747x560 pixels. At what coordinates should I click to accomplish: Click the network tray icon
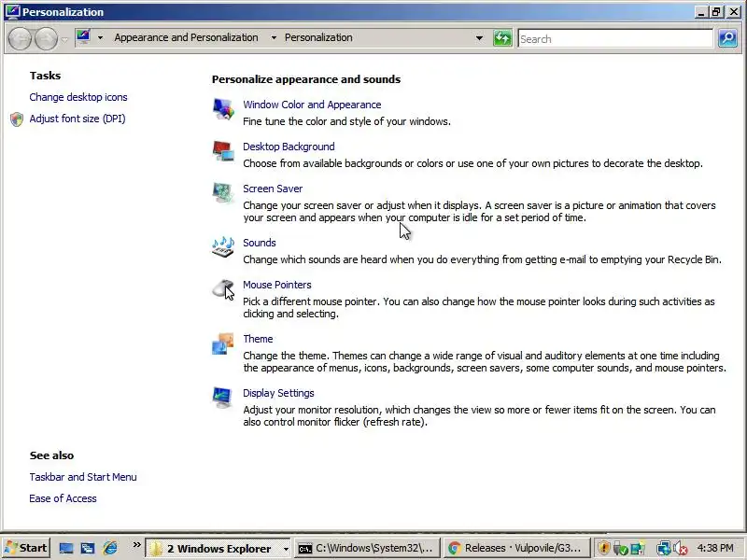point(663,548)
